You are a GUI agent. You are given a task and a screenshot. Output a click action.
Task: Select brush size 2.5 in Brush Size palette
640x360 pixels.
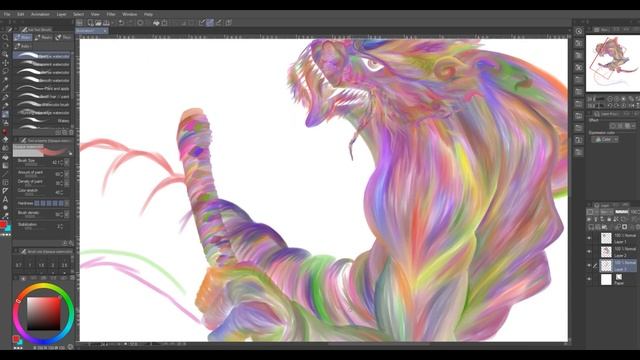point(64,265)
